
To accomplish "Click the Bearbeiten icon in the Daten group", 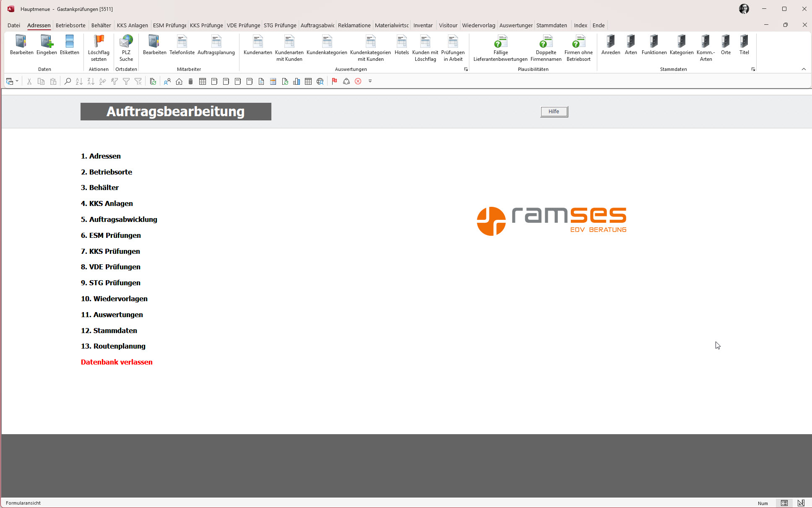I will [x=21, y=45].
